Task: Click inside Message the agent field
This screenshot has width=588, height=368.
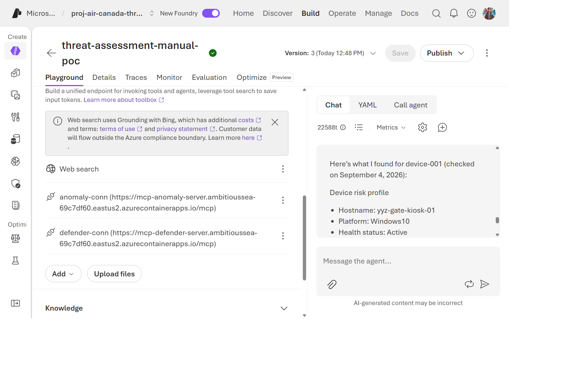Action: pyautogui.click(x=408, y=261)
